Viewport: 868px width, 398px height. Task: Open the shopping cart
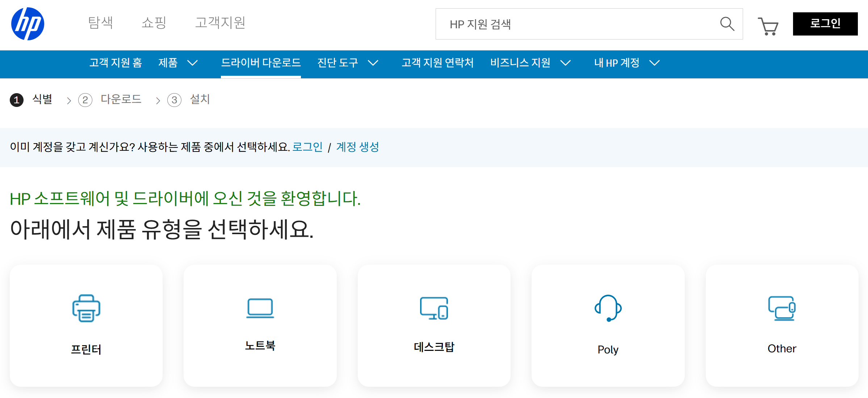coord(768,26)
